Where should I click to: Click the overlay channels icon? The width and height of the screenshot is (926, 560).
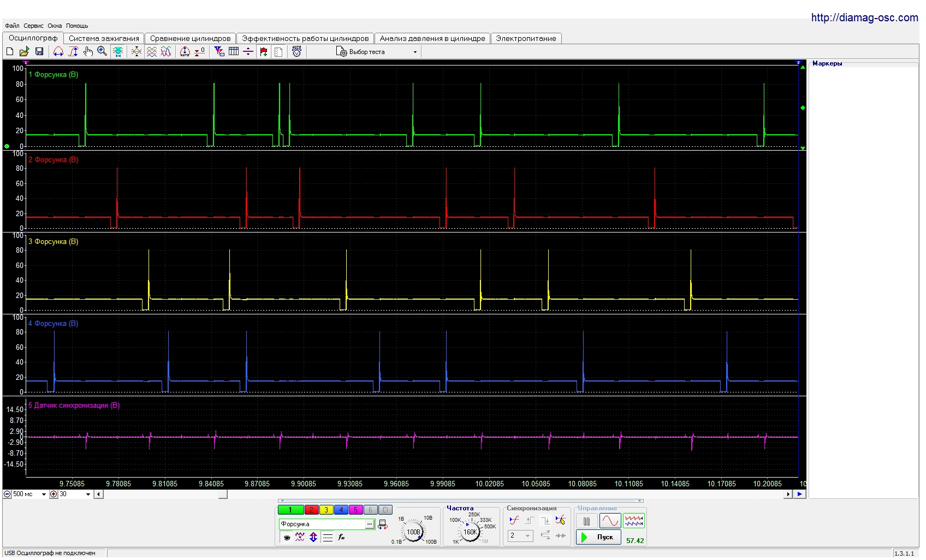click(x=136, y=51)
